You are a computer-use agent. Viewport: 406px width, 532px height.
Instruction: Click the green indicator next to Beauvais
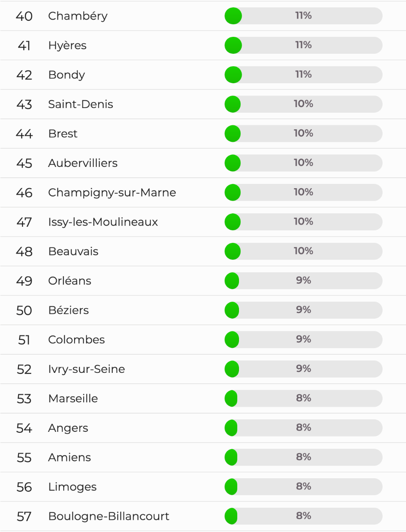(232, 251)
